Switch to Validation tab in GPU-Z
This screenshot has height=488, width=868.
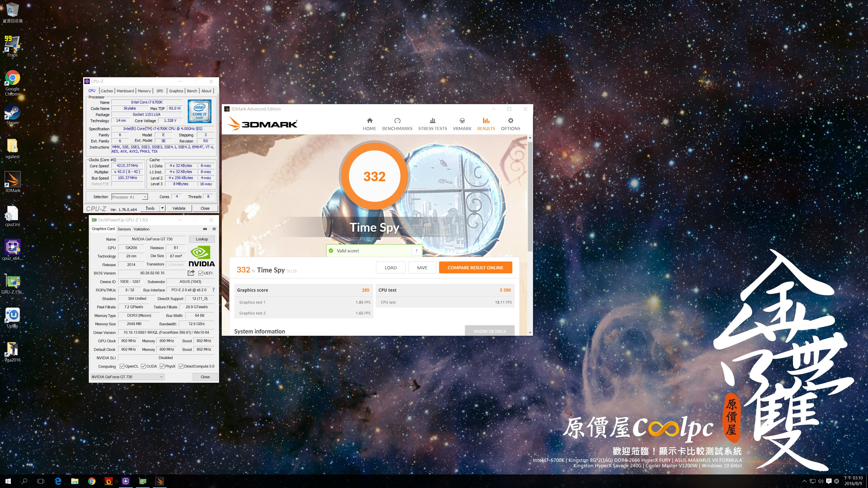point(141,229)
